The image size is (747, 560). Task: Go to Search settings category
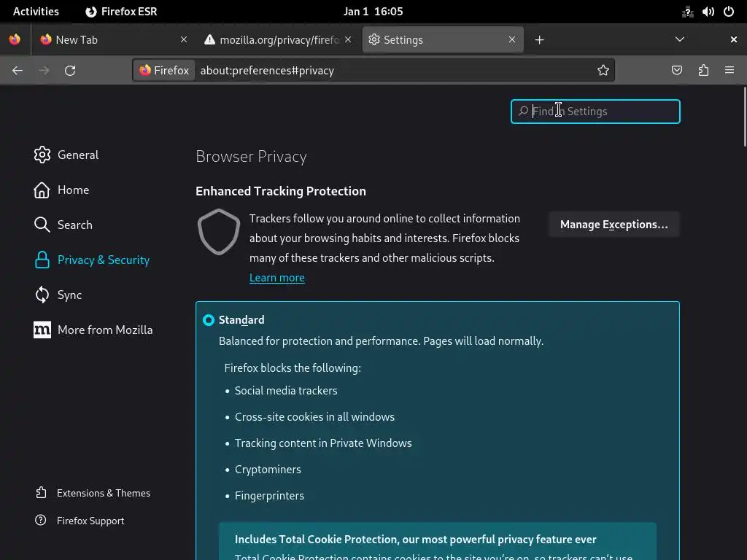point(74,225)
